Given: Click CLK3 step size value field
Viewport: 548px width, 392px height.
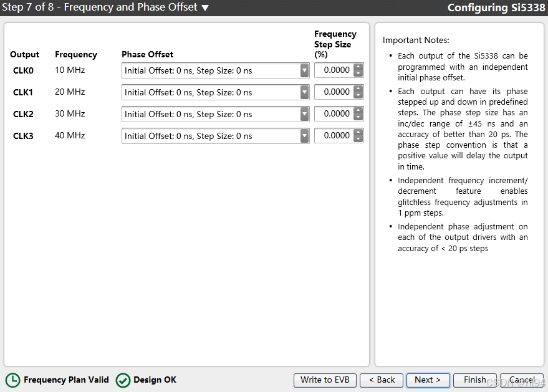Looking at the screenshot, I should [334, 136].
